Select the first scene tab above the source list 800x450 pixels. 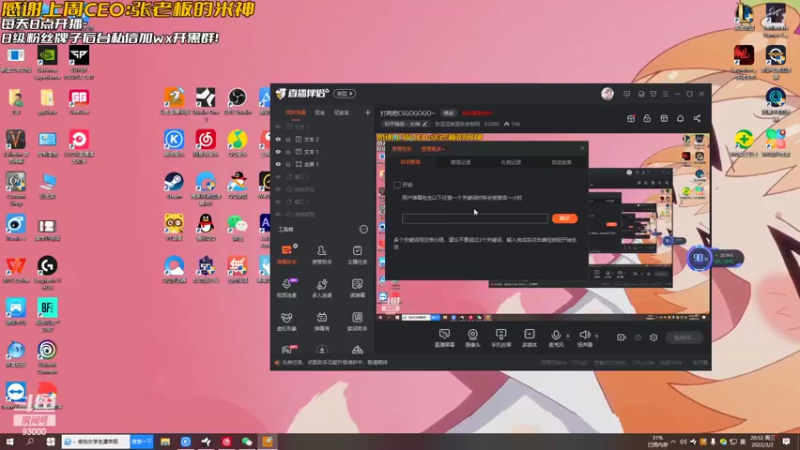pos(295,113)
